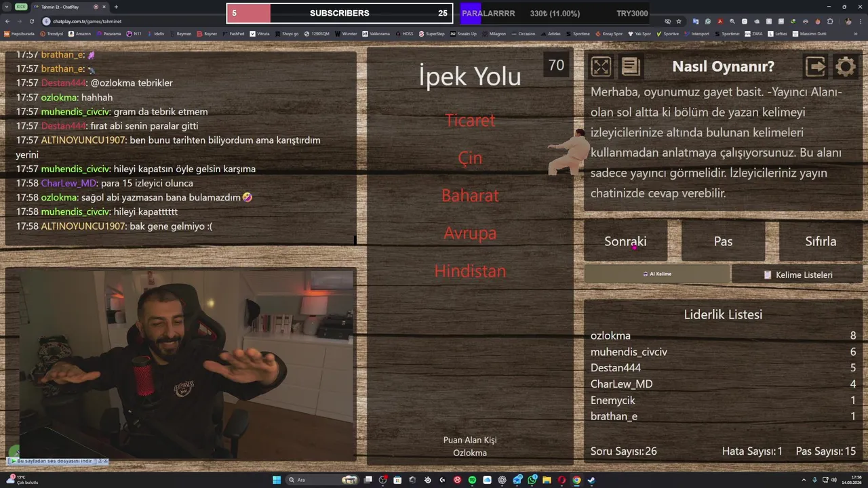This screenshot has height=488, width=868.
Task: Click the forbidden word Çin
Action: click(x=470, y=158)
